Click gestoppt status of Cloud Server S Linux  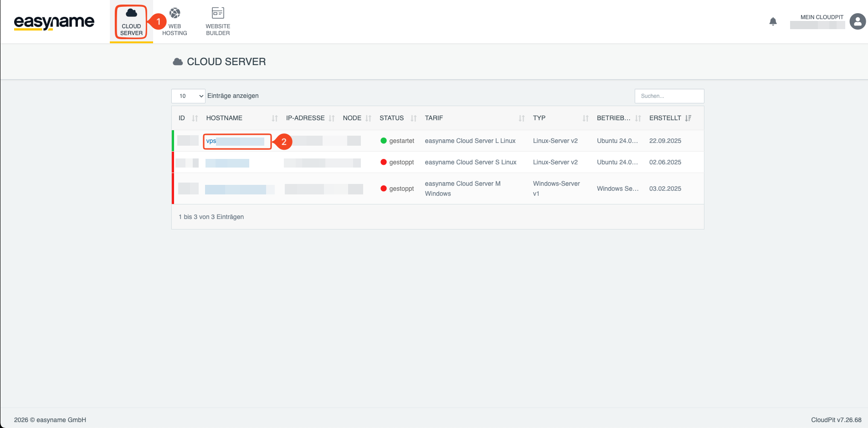click(x=397, y=162)
